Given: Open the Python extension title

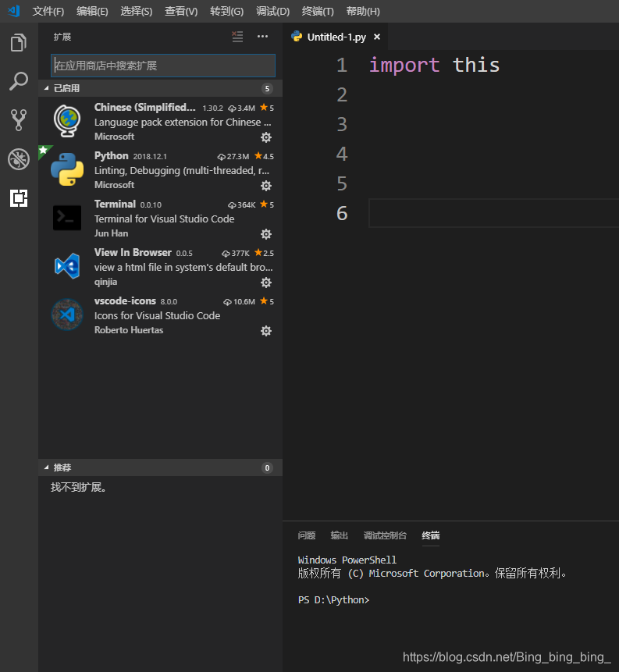Looking at the screenshot, I should (x=112, y=155).
